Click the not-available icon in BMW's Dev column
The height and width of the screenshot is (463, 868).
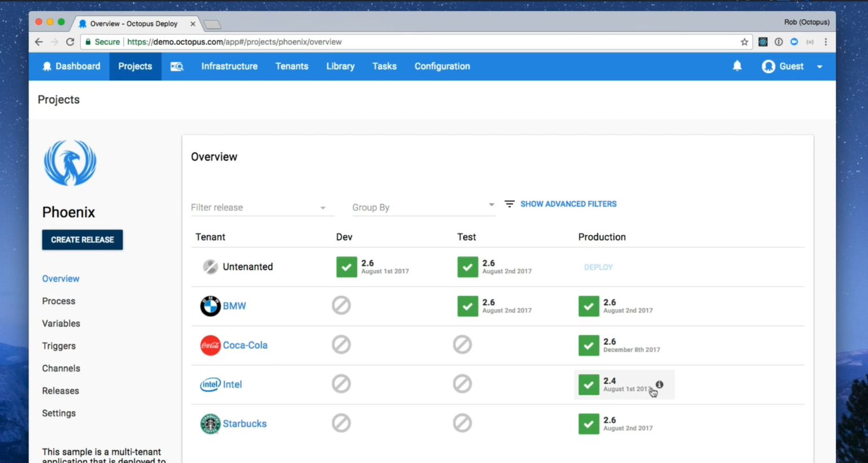(x=341, y=305)
